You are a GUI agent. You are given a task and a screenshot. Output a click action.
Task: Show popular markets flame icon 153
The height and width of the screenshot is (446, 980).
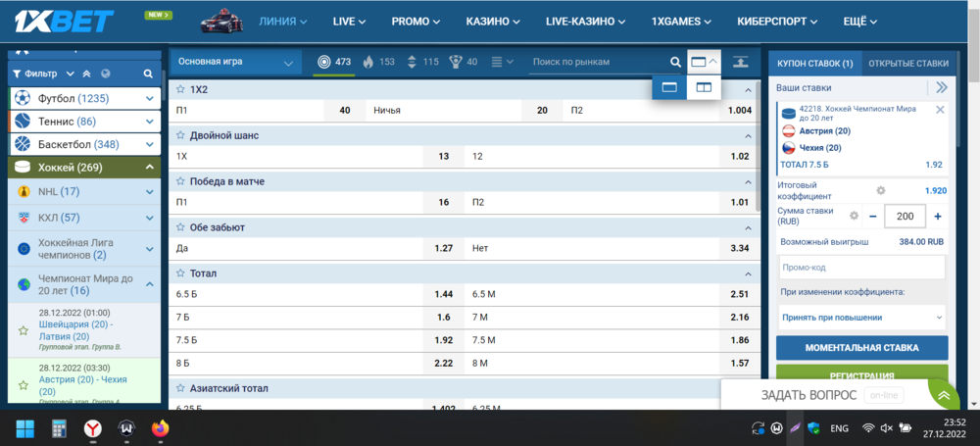click(378, 62)
